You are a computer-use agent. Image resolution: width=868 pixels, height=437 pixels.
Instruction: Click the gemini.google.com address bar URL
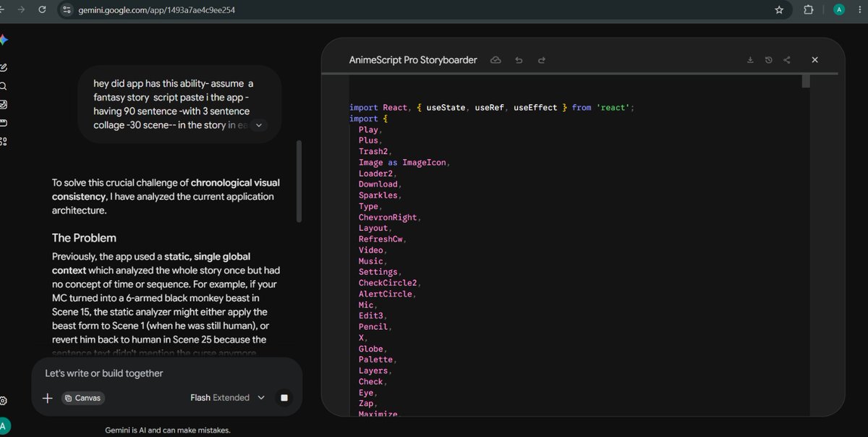coord(156,10)
